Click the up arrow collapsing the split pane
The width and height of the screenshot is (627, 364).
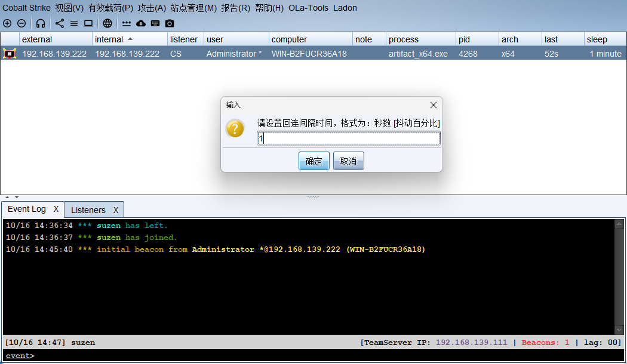[7, 197]
